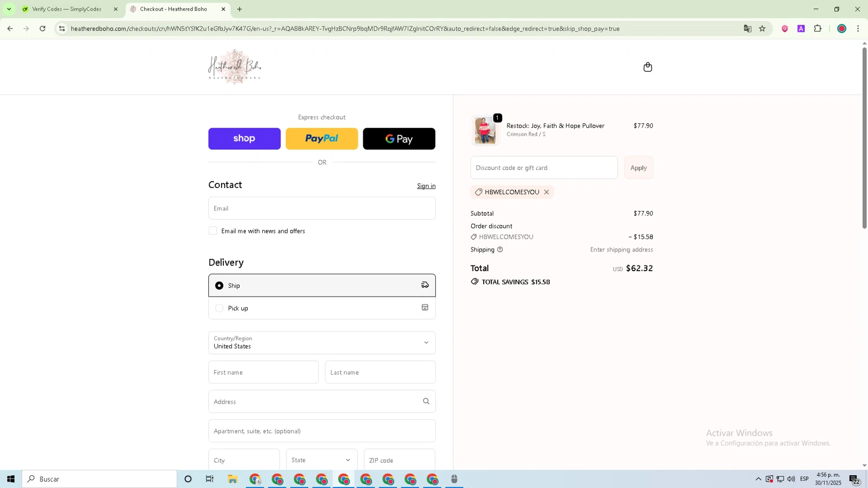Click the shipping info question mark icon
This screenshot has height=488, width=868.
(x=500, y=250)
